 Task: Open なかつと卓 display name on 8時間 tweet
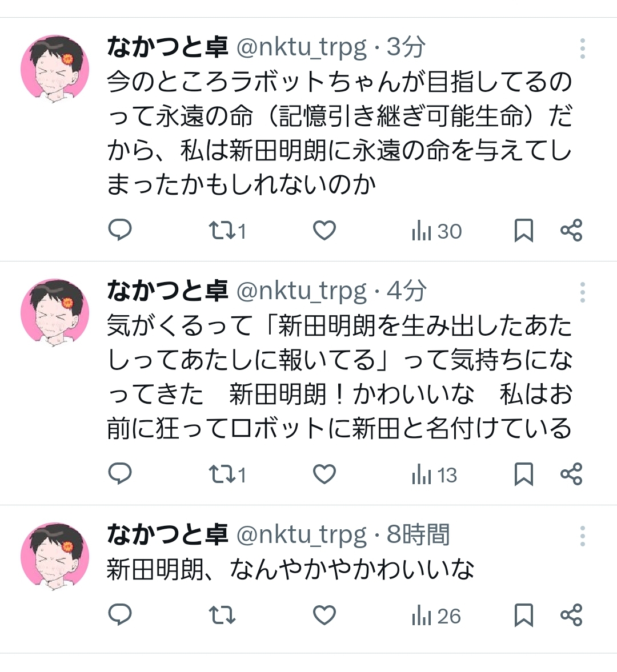pos(167,534)
